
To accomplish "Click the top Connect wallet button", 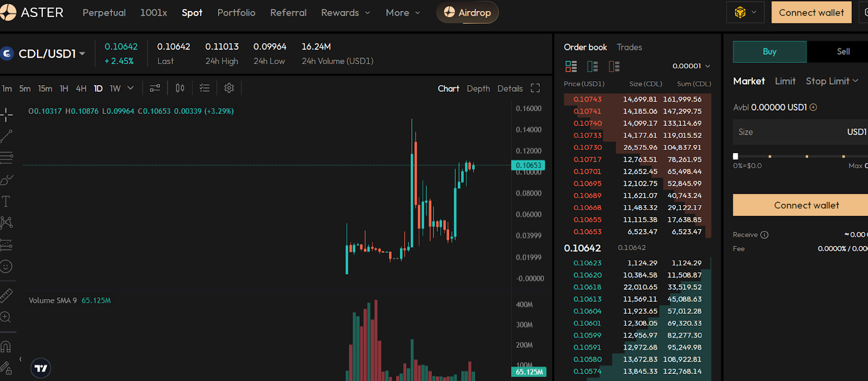I will click(x=811, y=12).
